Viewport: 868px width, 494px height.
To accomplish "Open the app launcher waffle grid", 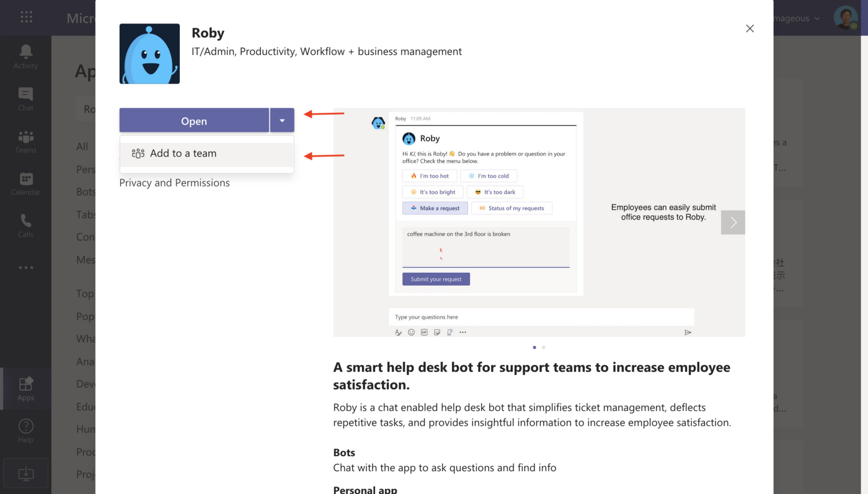I will 26,17.
